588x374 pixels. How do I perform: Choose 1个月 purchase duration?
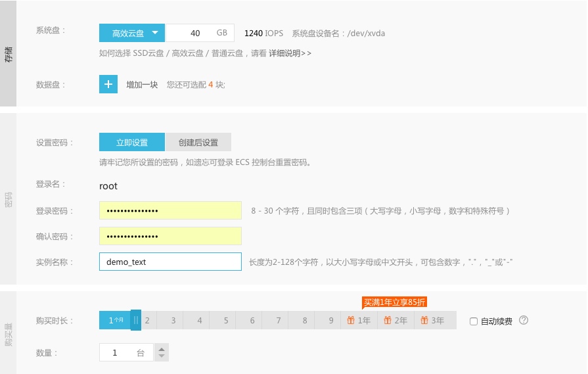(x=115, y=321)
